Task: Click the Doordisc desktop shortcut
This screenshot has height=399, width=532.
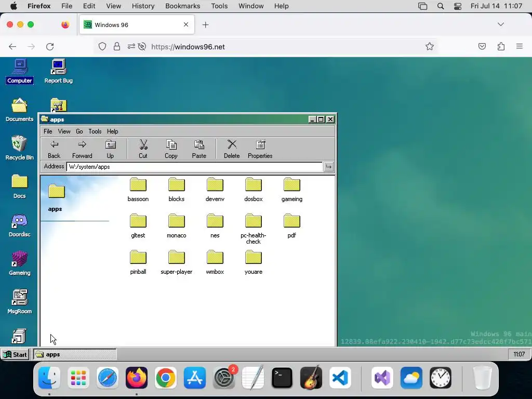Action: 19,225
